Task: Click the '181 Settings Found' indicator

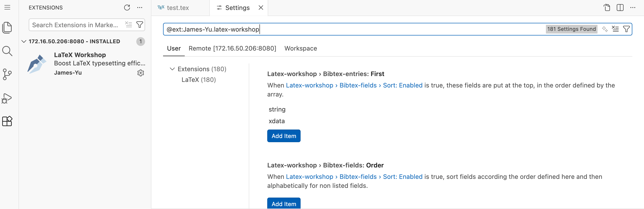Action: pos(571,29)
